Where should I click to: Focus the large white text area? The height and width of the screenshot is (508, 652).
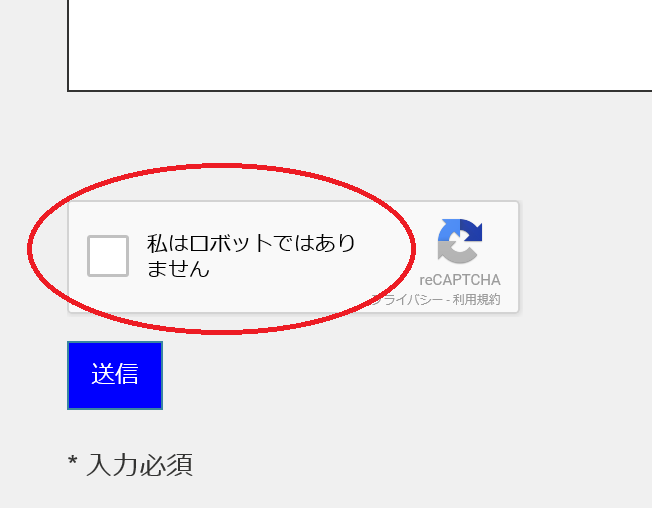tap(360, 45)
